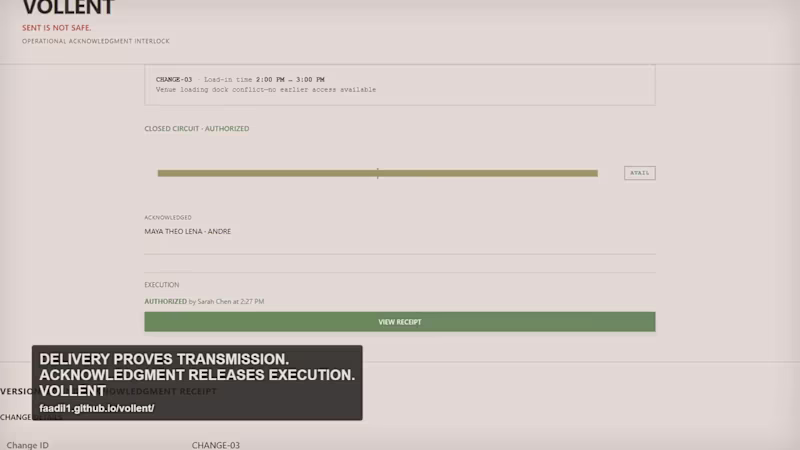Click the green VIEW RECEIPT button

pyautogui.click(x=399, y=322)
